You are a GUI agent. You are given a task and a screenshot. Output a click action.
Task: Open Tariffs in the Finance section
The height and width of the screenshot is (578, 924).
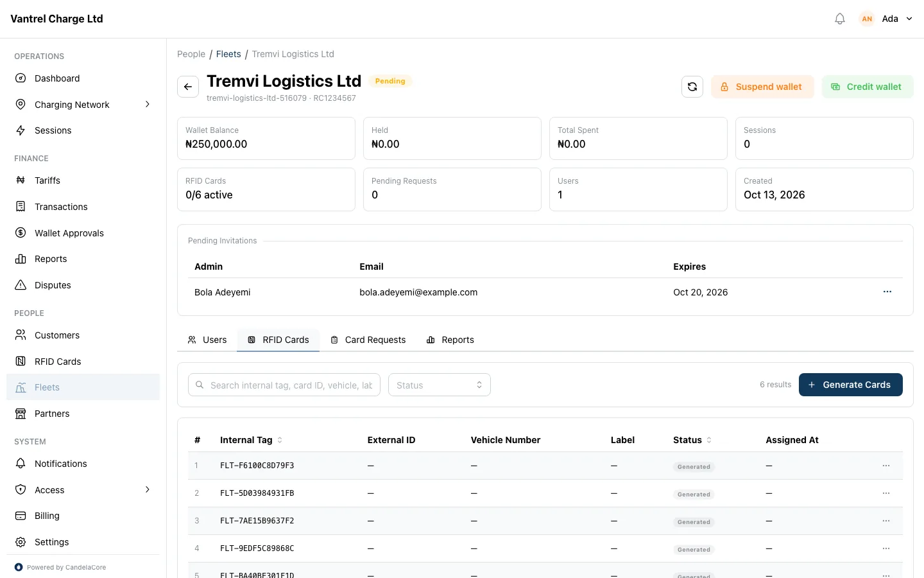click(x=83, y=180)
